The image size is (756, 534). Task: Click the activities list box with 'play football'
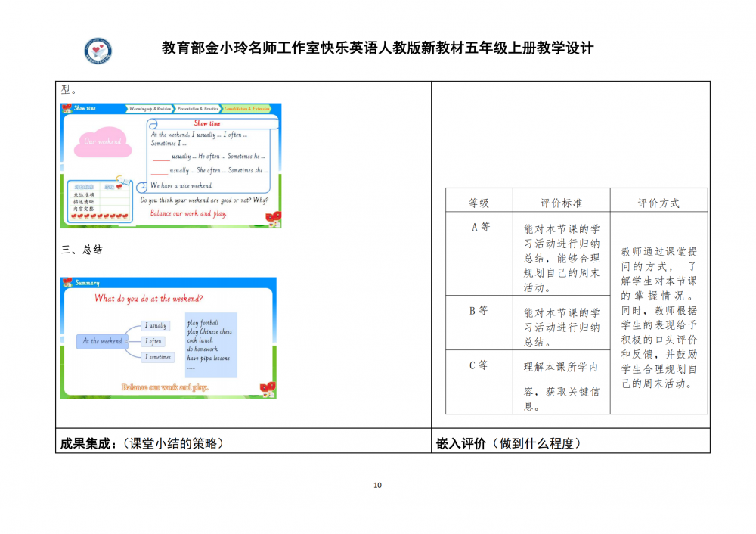[x=211, y=345]
